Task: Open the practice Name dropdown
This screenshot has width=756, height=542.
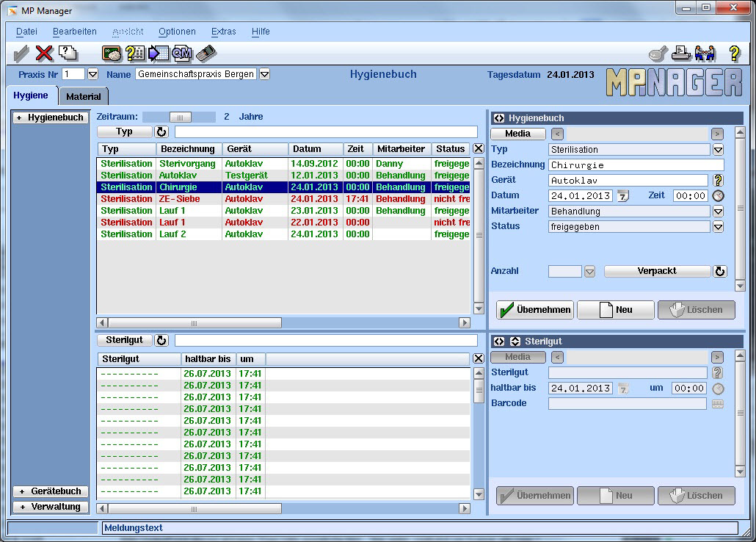Action: pyautogui.click(x=265, y=74)
